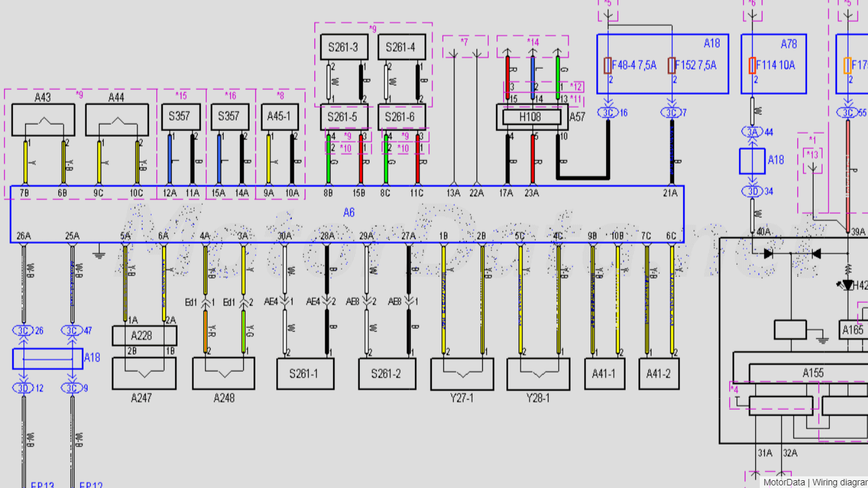The height and width of the screenshot is (488, 868).
Task: Click the F48-4 7,5A fuse symbol
Action: [x=608, y=65]
